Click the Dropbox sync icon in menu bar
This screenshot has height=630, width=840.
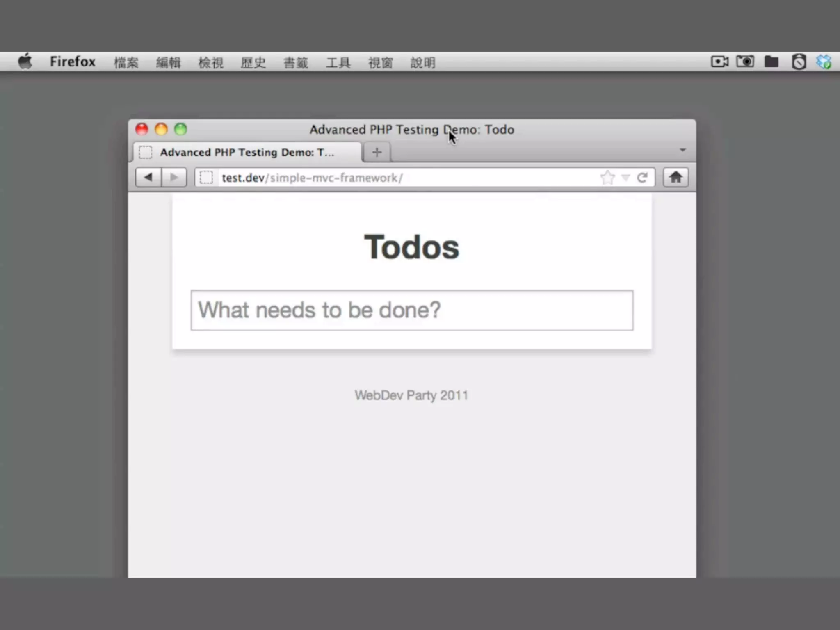tap(824, 62)
